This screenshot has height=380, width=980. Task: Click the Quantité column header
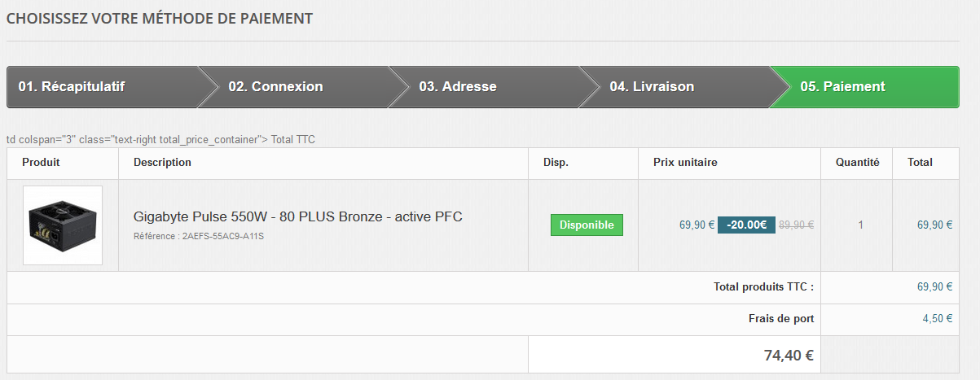857,163
